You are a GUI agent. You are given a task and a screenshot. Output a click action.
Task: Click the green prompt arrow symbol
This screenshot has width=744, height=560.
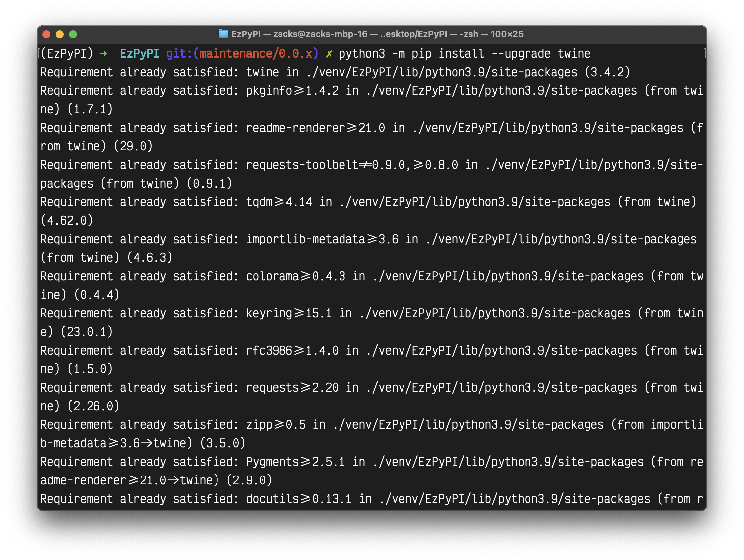pyautogui.click(x=103, y=54)
